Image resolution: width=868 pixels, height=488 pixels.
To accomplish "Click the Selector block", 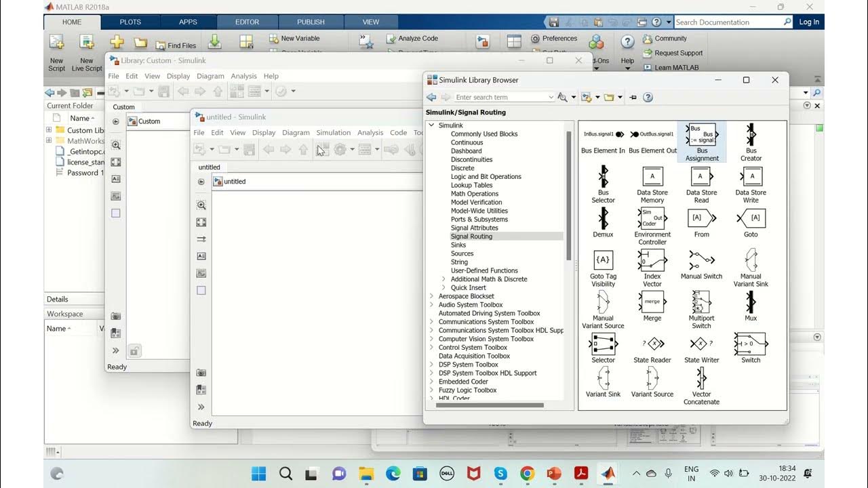I will pyautogui.click(x=603, y=348).
